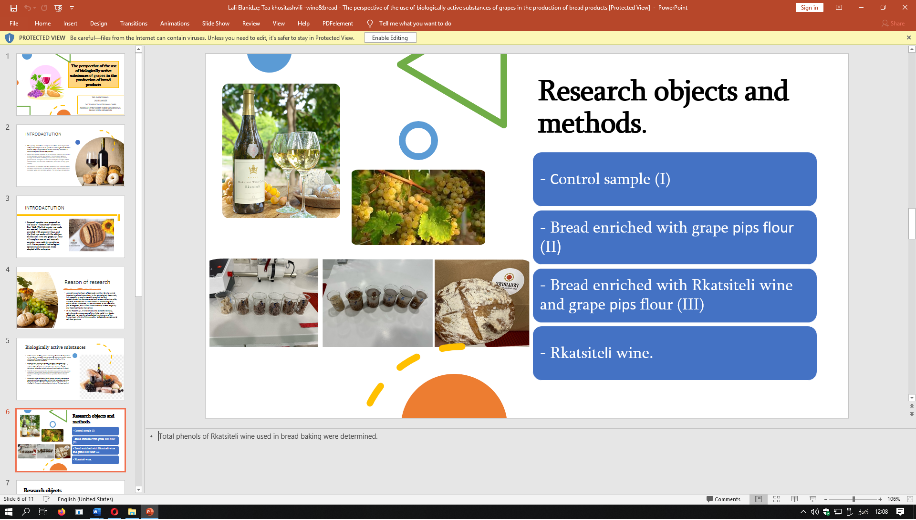Open the Slide Show ribbon tab
This screenshot has width=916, height=520.
point(215,22)
